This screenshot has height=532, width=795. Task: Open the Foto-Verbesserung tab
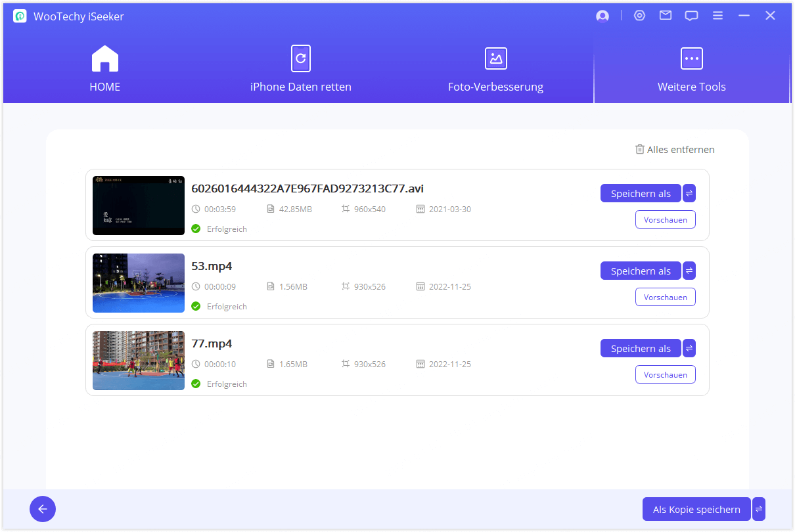click(495, 70)
